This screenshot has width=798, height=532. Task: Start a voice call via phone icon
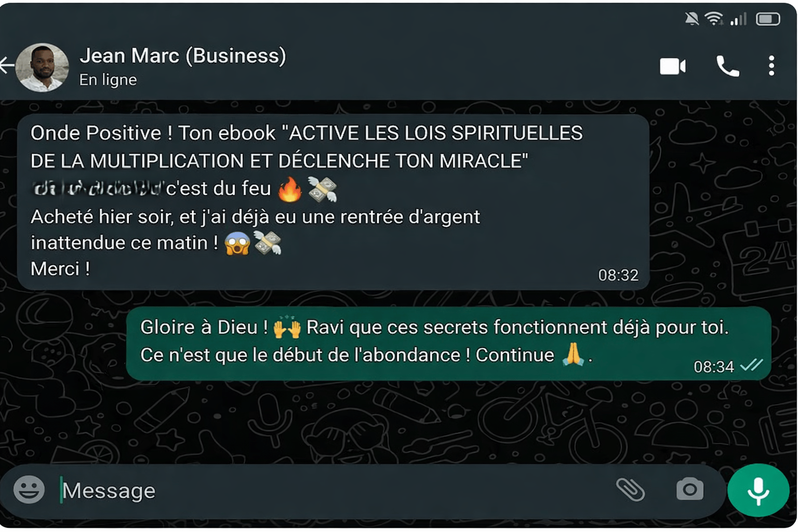[727, 66]
